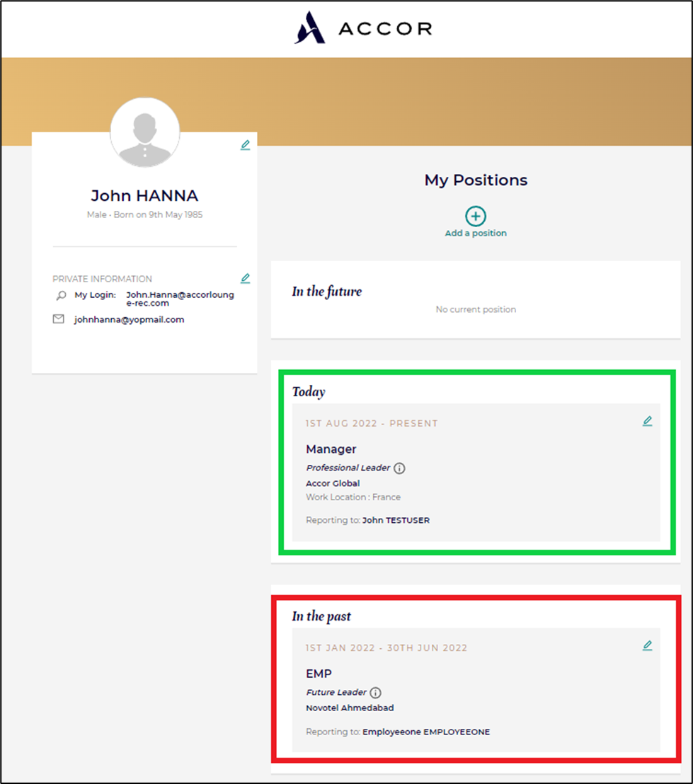Viewport: 693px width, 784px height.
Task: Click the 'Manager' position title
Action: [331, 449]
